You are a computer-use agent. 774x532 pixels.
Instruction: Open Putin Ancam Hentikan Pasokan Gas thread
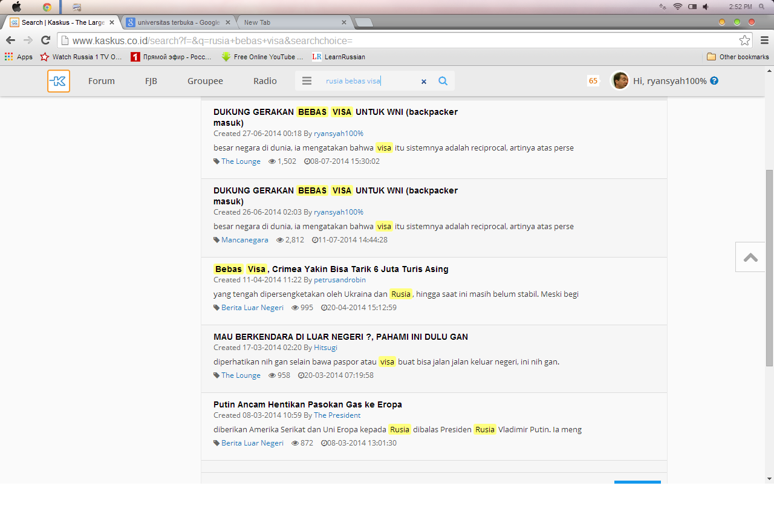click(x=308, y=404)
